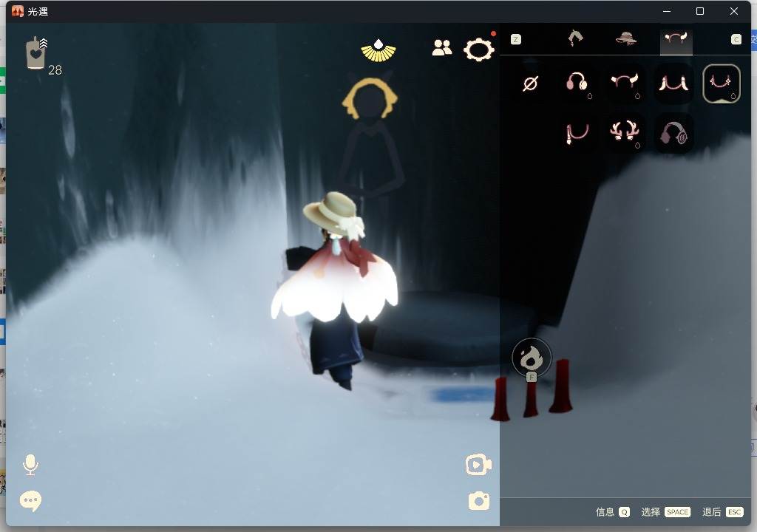
Task: Toggle the microphone voice icon
Action: point(30,465)
